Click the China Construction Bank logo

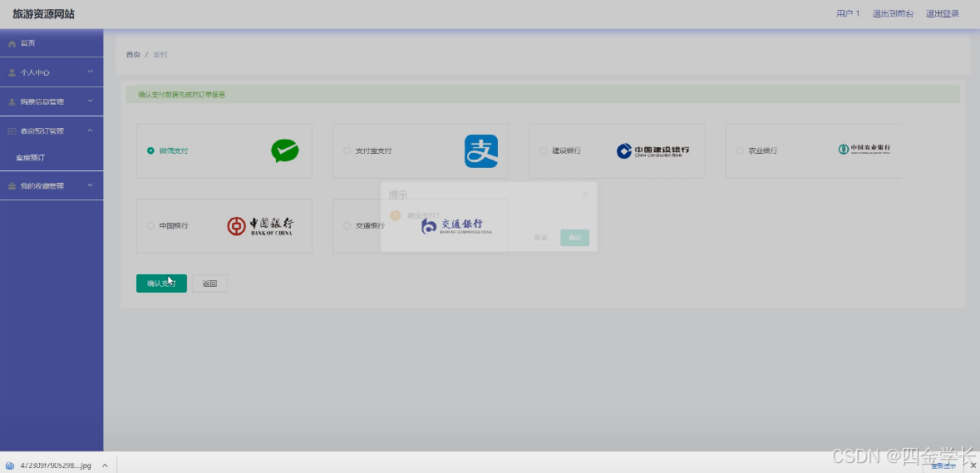pyautogui.click(x=653, y=150)
